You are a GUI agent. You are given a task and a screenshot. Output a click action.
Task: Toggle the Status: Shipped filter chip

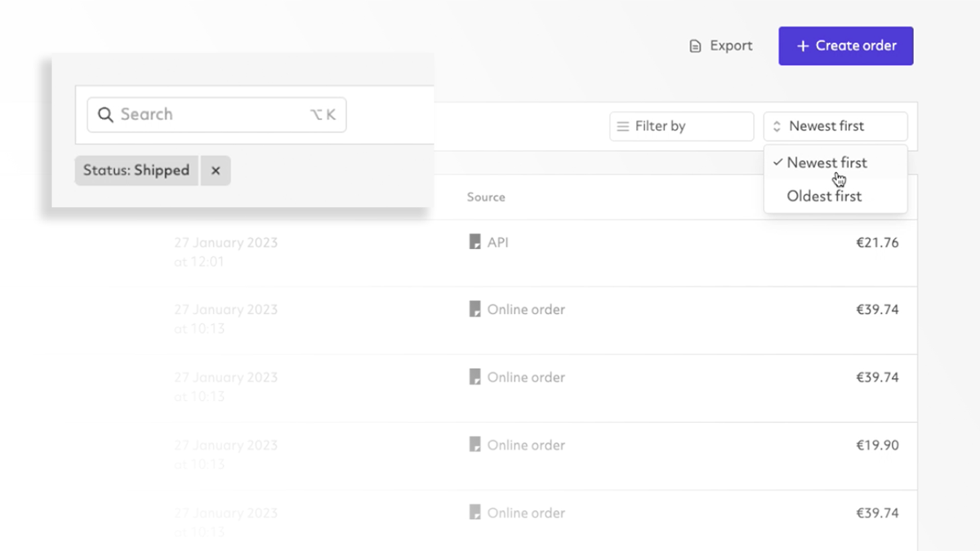coord(136,170)
